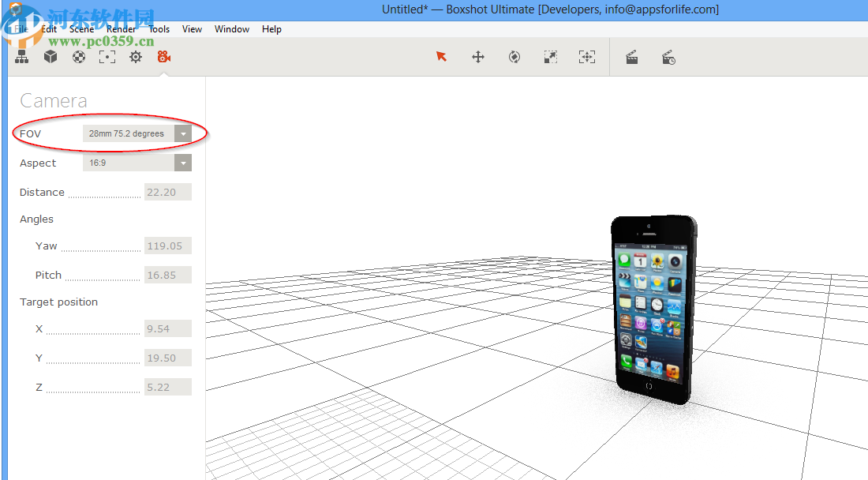Open the 3D box shapes panel
868x480 pixels.
pyautogui.click(x=51, y=57)
